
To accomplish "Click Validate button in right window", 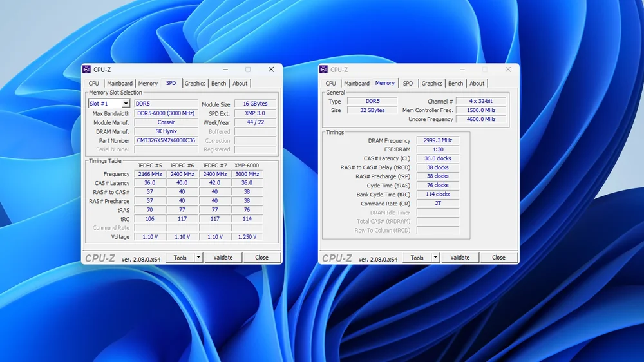I will click(x=460, y=258).
